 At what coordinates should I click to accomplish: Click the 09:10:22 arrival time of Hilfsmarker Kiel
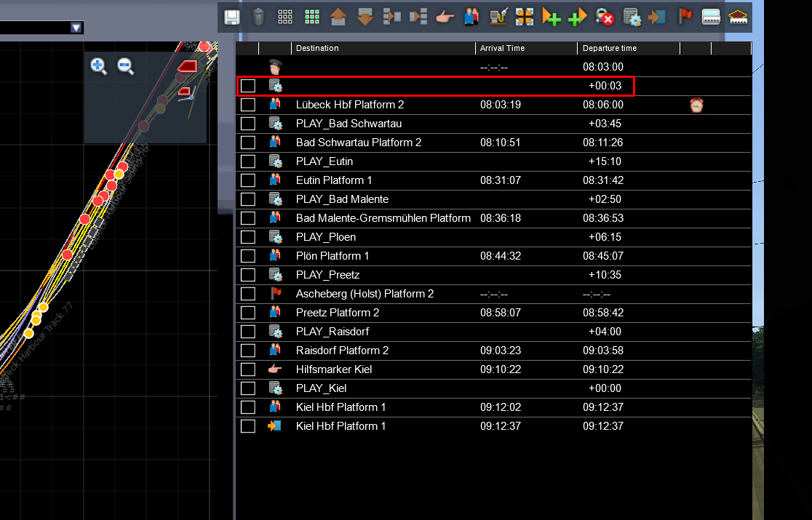point(501,369)
